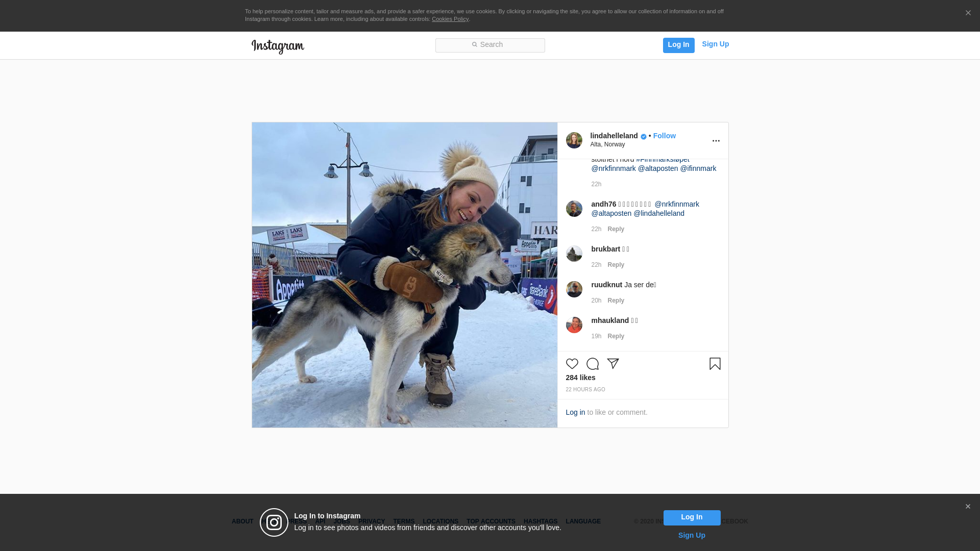The image size is (980, 551).
Task: Open HASHTAGS footer link
Action: click(541, 521)
